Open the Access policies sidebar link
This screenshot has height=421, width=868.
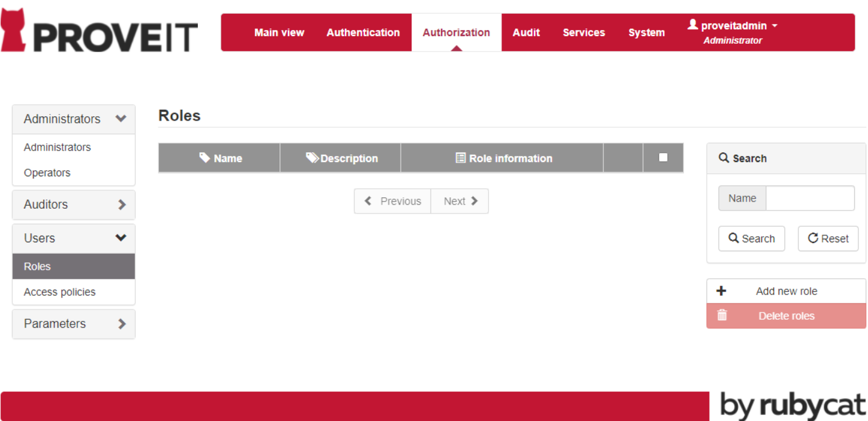(x=59, y=292)
